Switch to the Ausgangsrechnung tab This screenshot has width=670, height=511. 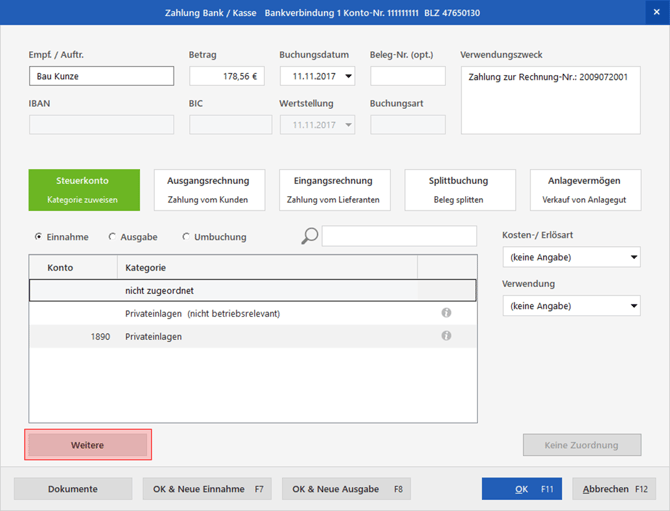pyautogui.click(x=209, y=190)
